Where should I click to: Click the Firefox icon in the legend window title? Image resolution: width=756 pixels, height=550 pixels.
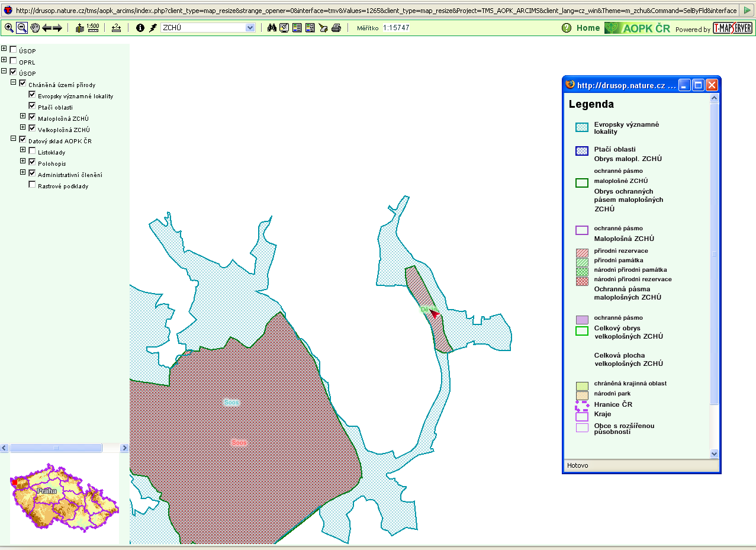[571, 85]
